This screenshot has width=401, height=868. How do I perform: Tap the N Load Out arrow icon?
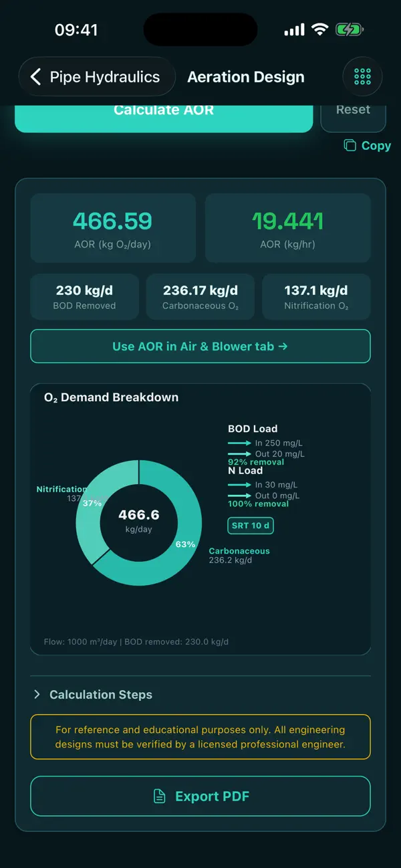239,496
